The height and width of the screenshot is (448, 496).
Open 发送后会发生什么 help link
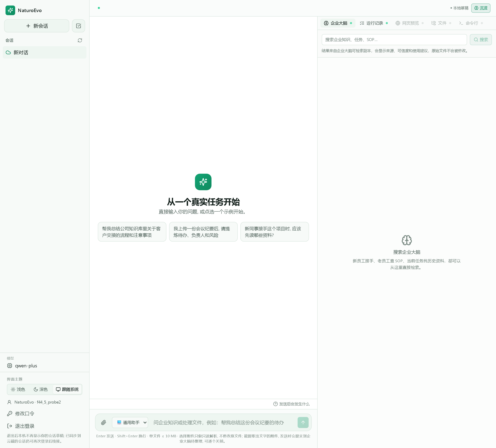pyautogui.click(x=292, y=404)
